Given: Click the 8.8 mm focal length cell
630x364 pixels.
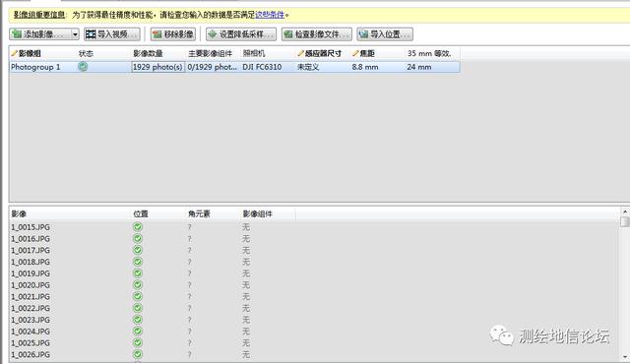Looking at the screenshot, I should click(365, 67).
